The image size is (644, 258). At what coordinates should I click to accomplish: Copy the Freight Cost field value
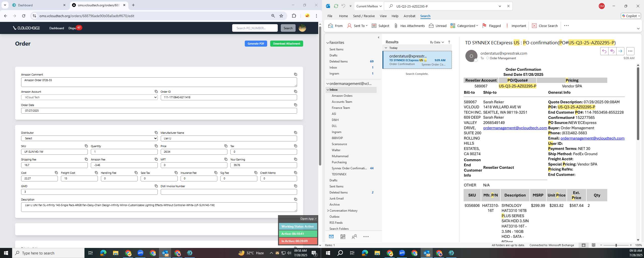click(x=96, y=173)
